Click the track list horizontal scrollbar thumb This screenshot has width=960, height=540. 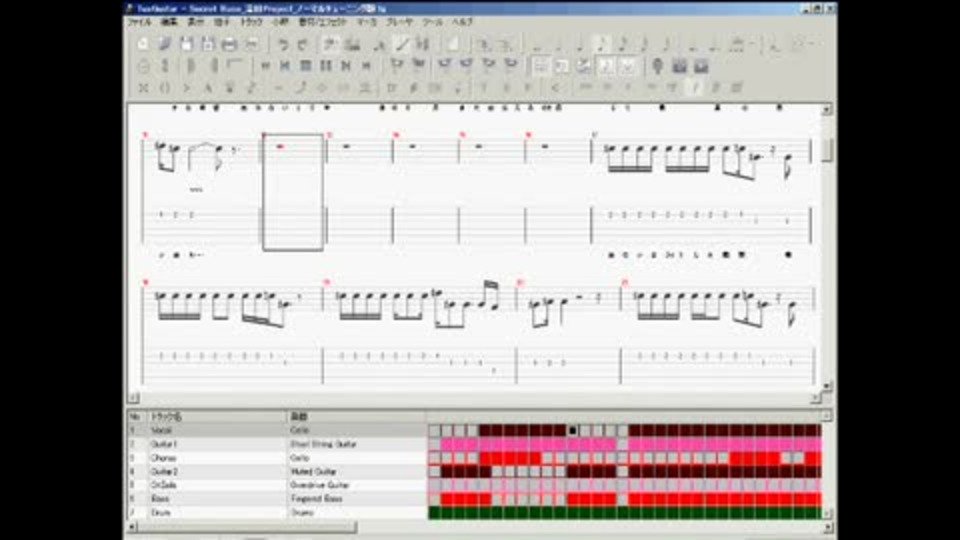pos(247,527)
